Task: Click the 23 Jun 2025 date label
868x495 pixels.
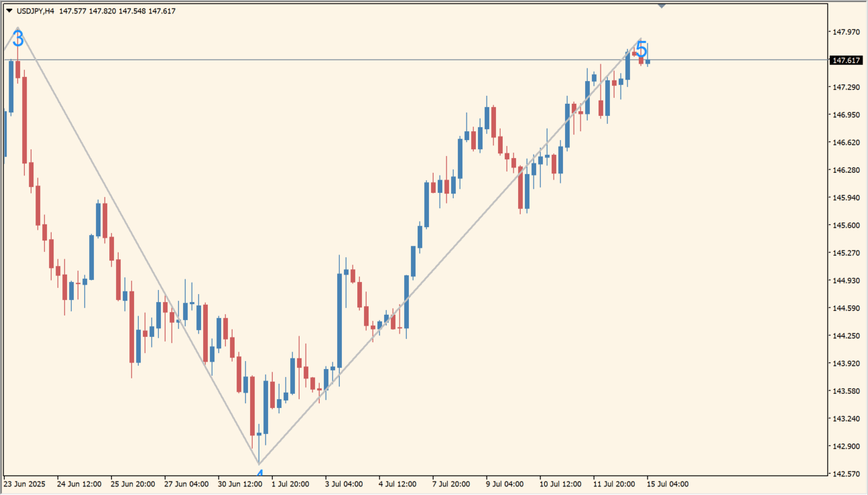Action: click(x=25, y=484)
